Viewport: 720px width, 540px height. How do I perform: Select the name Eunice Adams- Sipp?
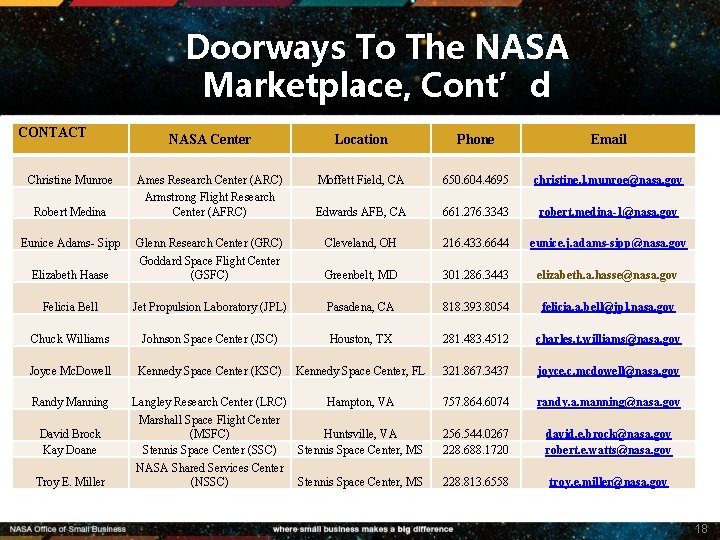70,243
